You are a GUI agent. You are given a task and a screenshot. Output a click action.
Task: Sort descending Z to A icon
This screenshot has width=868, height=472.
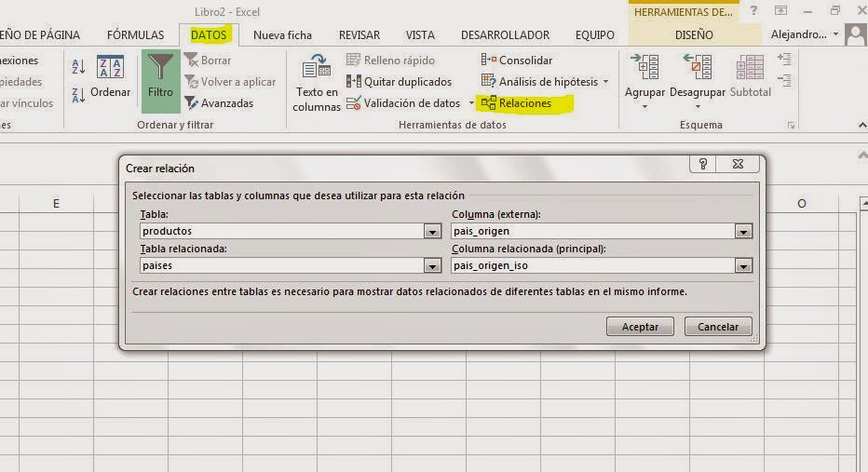point(78,95)
